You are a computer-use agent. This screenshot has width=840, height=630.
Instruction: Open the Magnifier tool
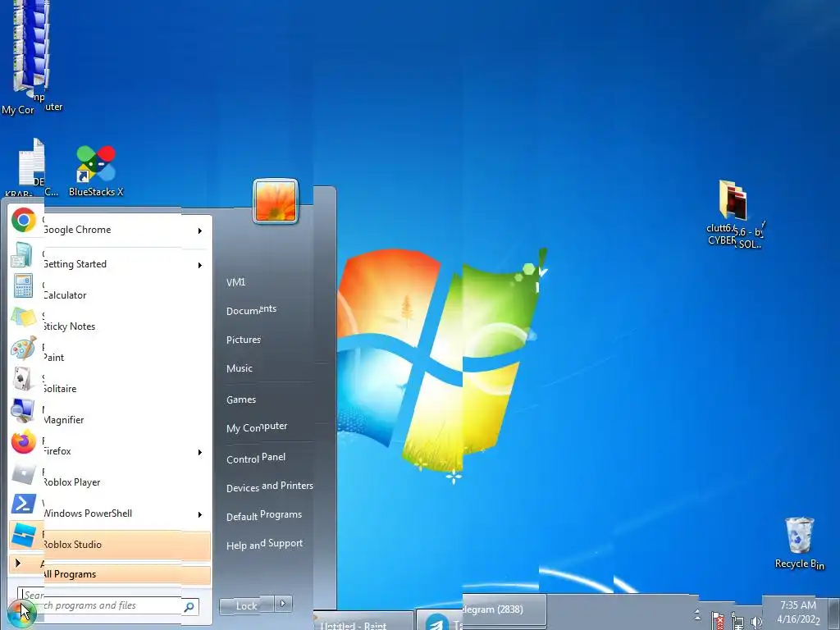click(110, 416)
